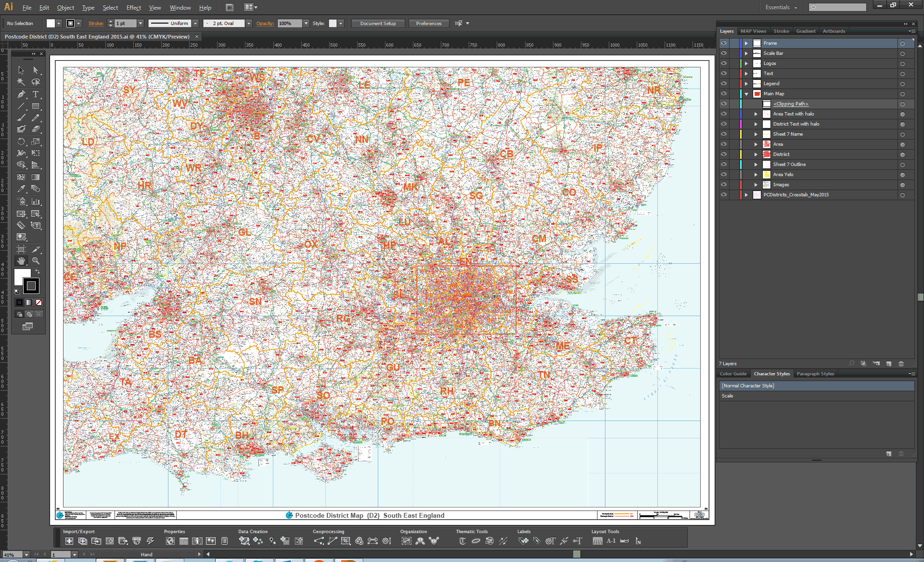Toggle visibility of Text layer
924x562 pixels.
pyautogui.click(x=724, y=73)
